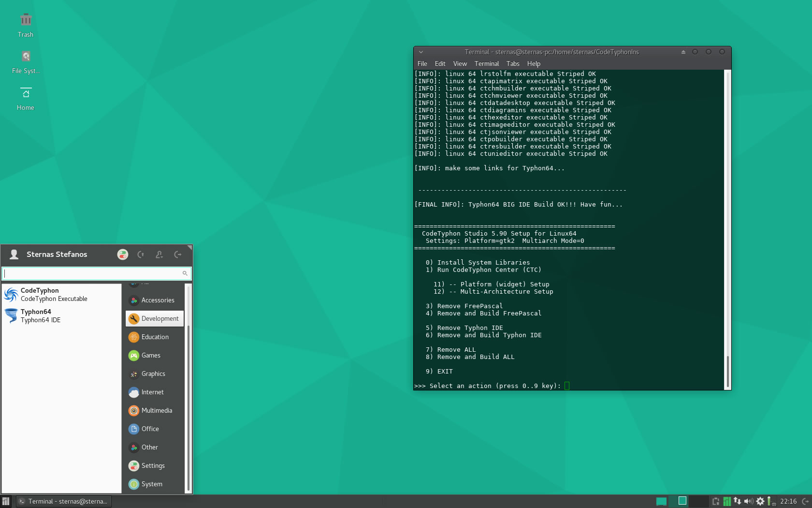
Task: Select the Other category
Action: (x=155, y=448)
